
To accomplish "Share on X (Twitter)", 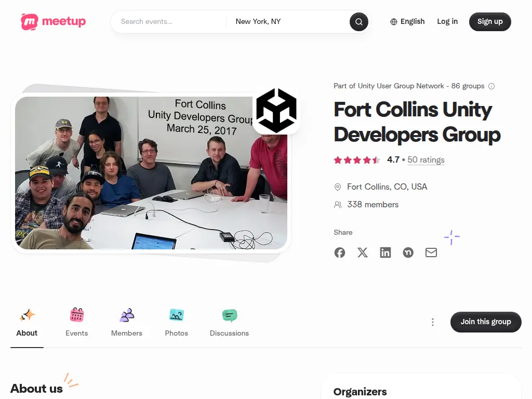I will 362,252.
